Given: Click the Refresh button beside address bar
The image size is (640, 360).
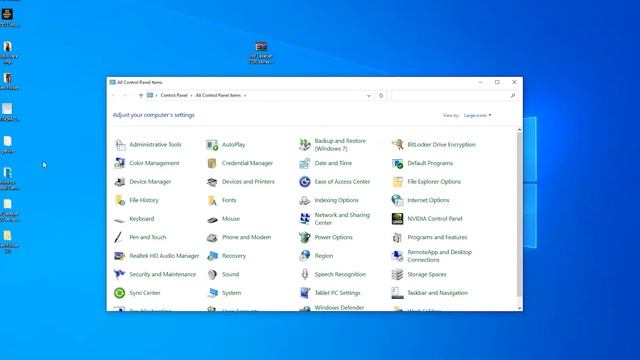Looking at the screenshot, I should coord(381,96).
